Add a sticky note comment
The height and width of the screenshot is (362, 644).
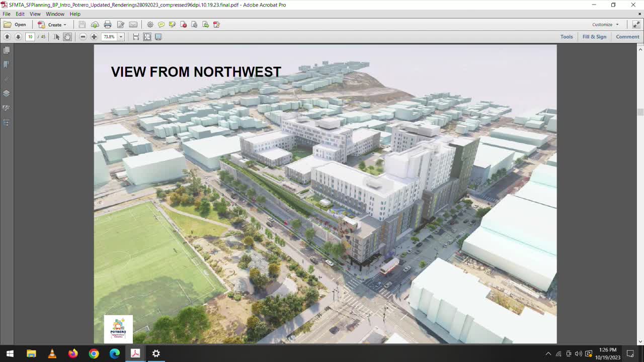(x=161, y=24)
